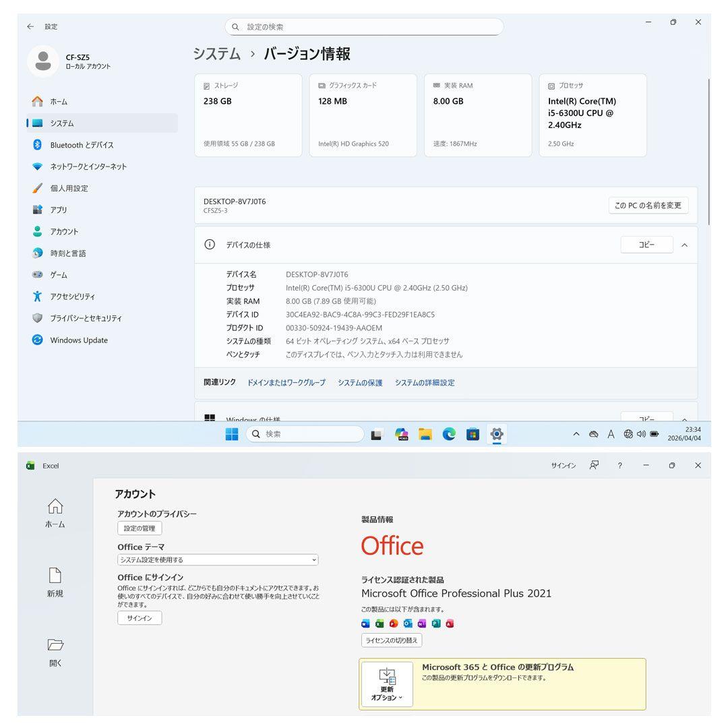Click the アクセシビリティ figure icon
728x728 pixels.
click(x=38, y=296)
